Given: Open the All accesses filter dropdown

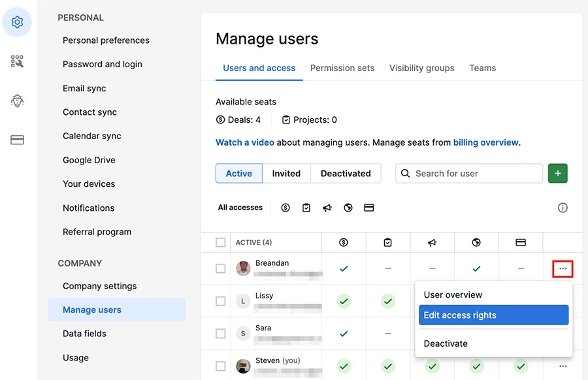Looking at the screenshot, I should [240, 208].
